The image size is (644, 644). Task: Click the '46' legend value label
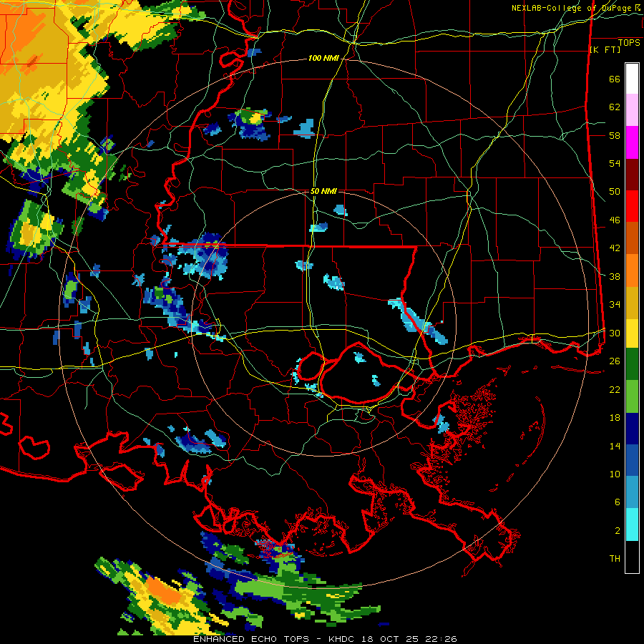(615, 220)
